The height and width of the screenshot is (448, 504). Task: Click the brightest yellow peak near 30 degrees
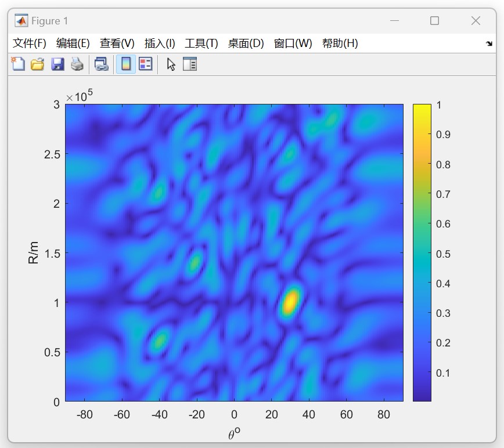[x=290, y=302]
